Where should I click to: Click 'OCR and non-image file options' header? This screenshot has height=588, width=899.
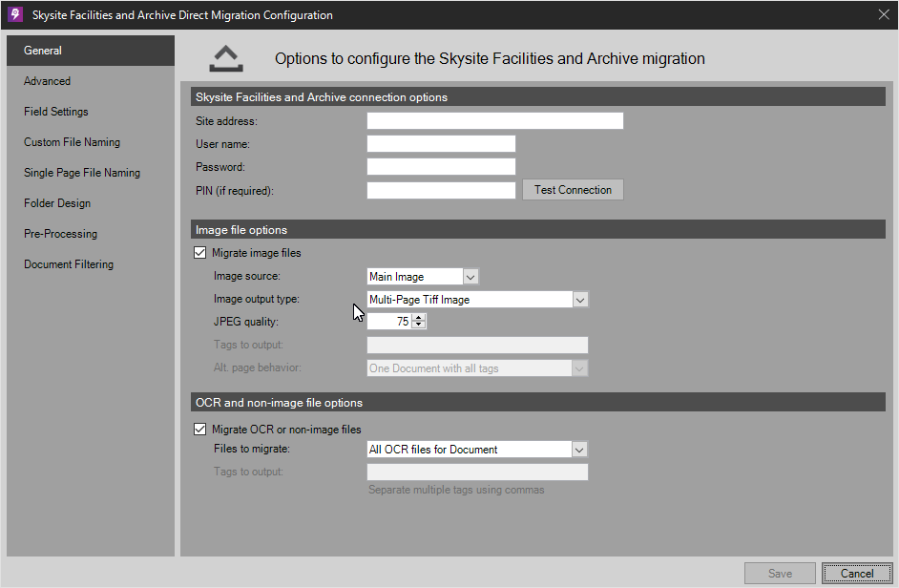[x=538, y=402]
